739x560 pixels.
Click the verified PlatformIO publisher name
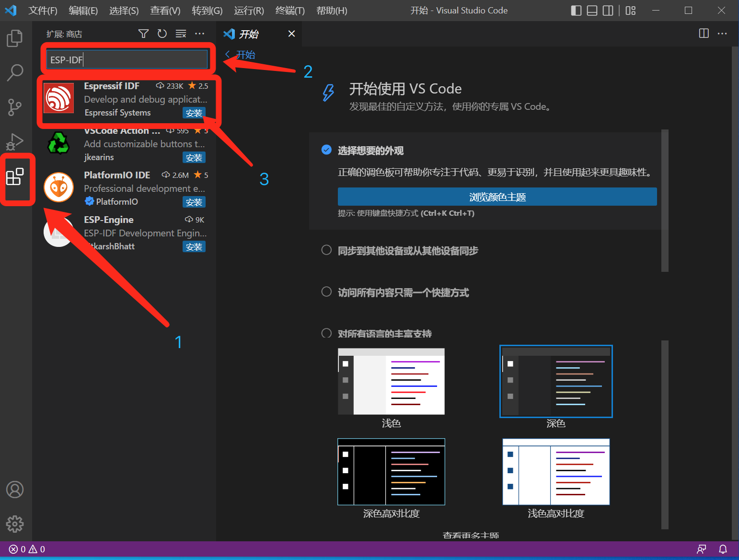[117, 202]
